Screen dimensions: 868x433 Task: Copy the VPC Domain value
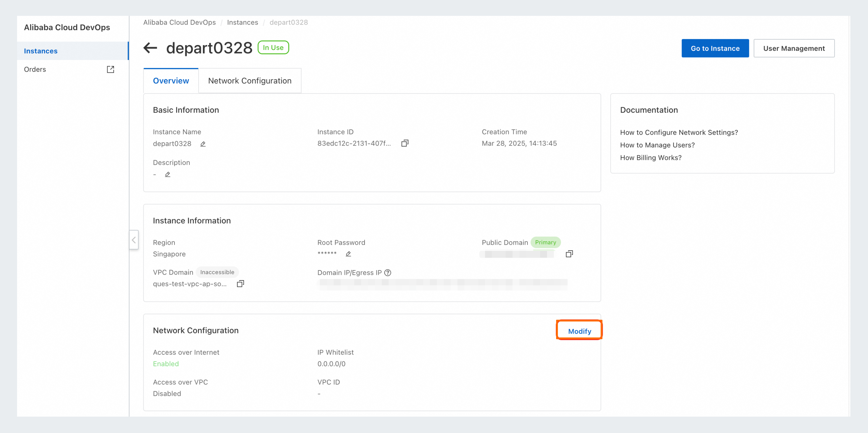pyautogui.click(x=240, y=283)
